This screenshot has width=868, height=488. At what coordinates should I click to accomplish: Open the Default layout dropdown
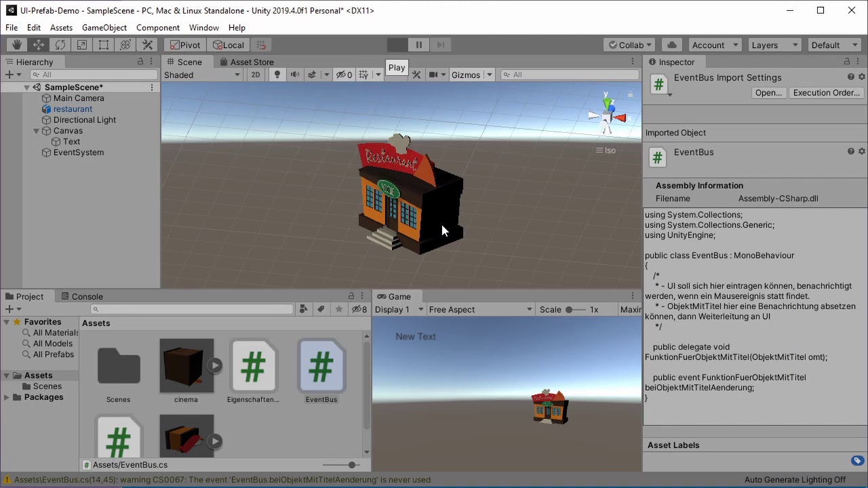(x=834, y=45)
